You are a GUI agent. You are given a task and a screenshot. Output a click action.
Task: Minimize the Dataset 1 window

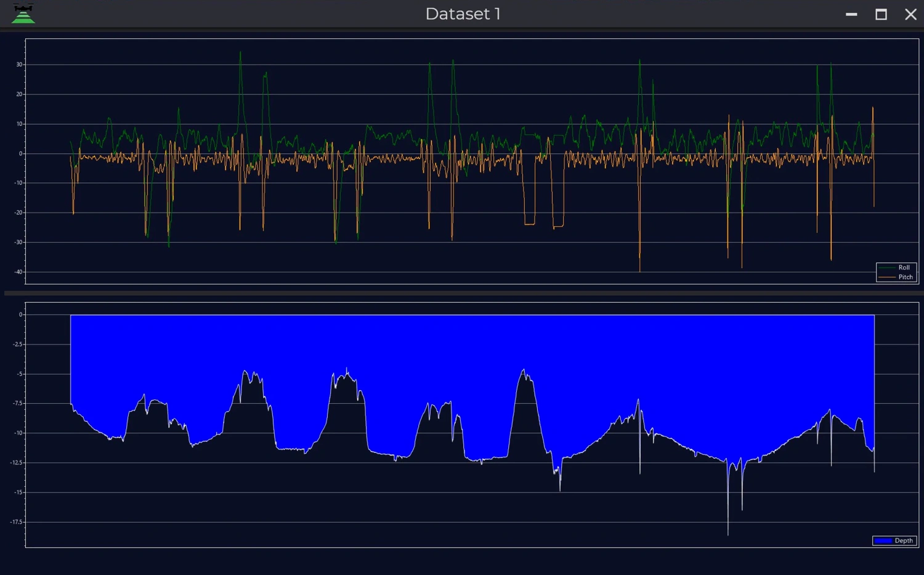851,14
